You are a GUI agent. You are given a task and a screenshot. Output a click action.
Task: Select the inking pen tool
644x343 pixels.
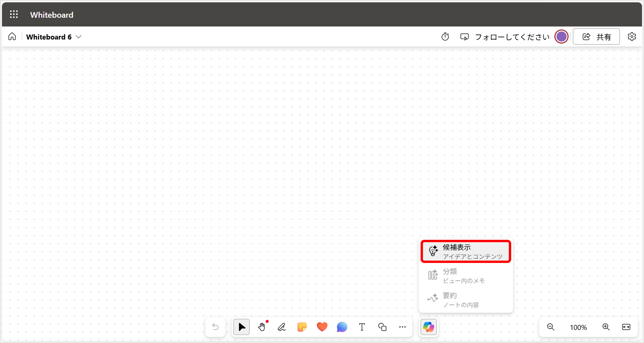click(282, 327)
